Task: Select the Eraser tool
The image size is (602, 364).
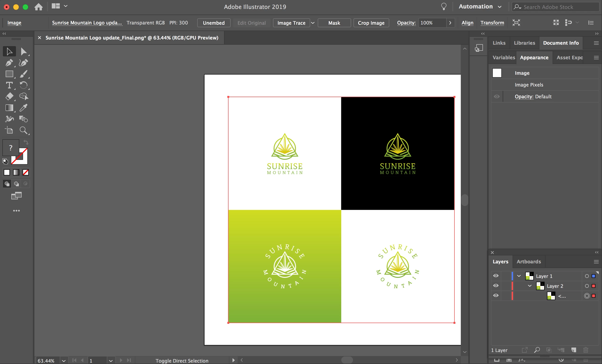Action: [9, 96]
